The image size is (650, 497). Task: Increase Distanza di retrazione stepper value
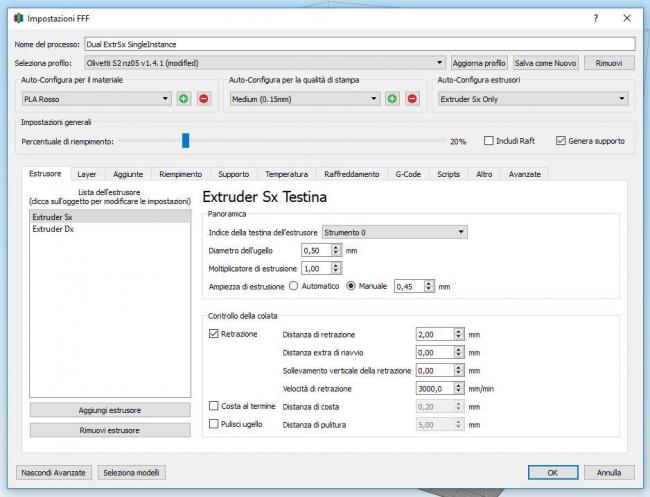[459, 331]
